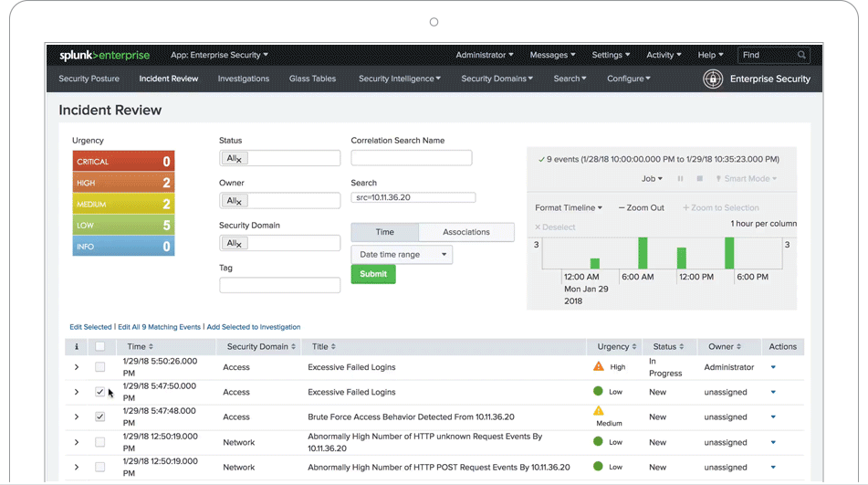This screenshot has height=485, width=868.
Task: Filter by High urgency bar
Action: (123, 183)
